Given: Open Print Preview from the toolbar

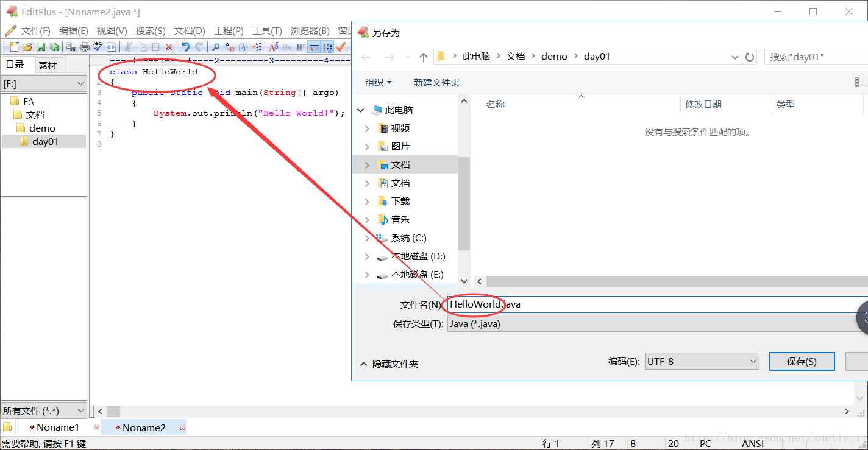Looking at the screenshot, I should coord(71,47).
